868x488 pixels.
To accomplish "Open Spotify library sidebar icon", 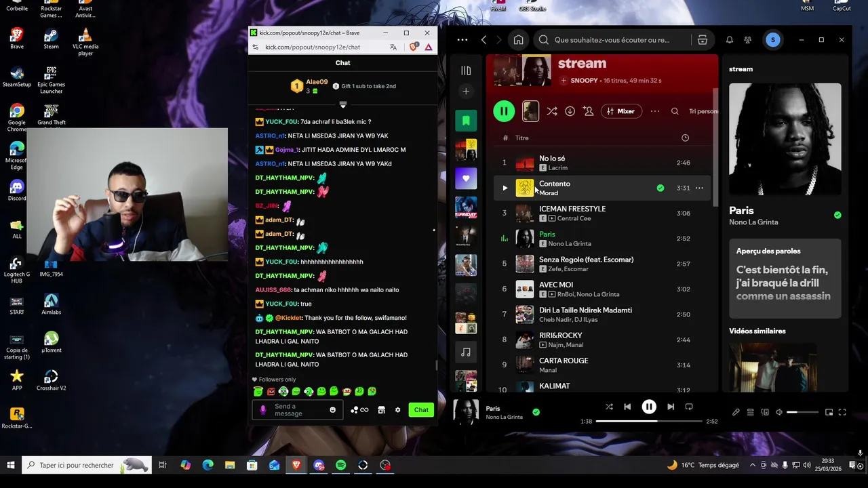I will click(466, 70).
